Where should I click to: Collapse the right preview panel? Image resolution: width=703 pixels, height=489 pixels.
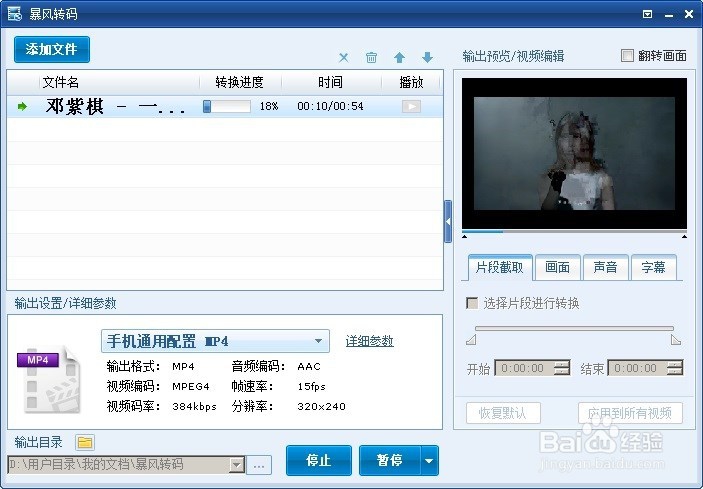click(x=448, y=221)
